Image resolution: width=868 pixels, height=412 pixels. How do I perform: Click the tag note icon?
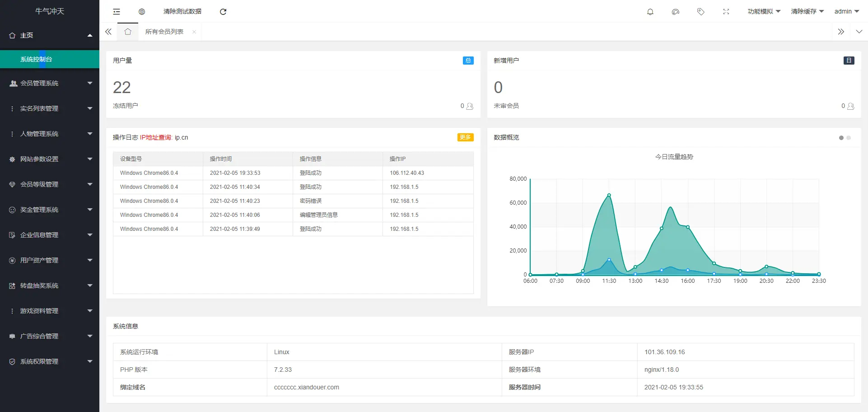(x=700, y=12)
